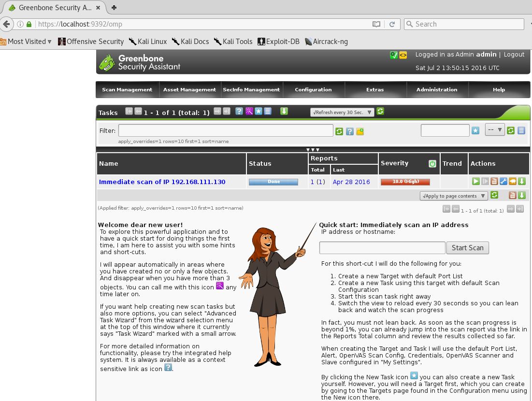Apply saved filter via green icon after -- dropdown
The height and width of the screenshot is (401, 532).
pyautogui.click(x=511, y=130)
